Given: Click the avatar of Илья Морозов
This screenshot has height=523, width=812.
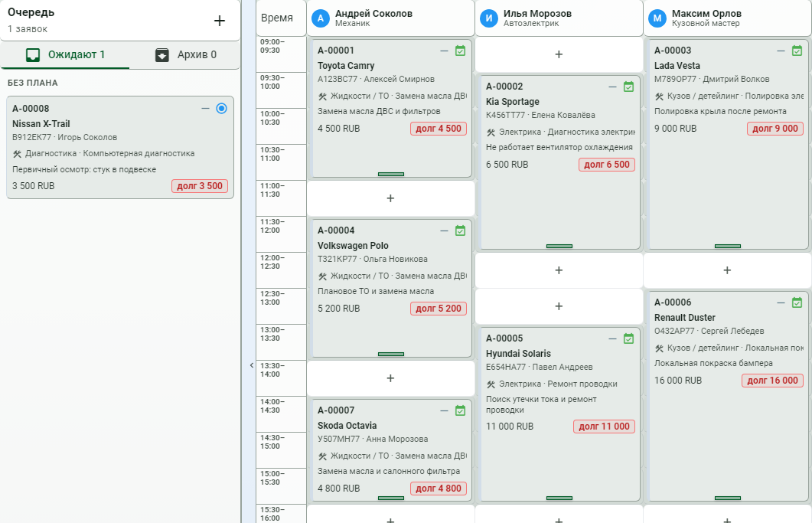Looking at the screenshot, I should point(489,18).
